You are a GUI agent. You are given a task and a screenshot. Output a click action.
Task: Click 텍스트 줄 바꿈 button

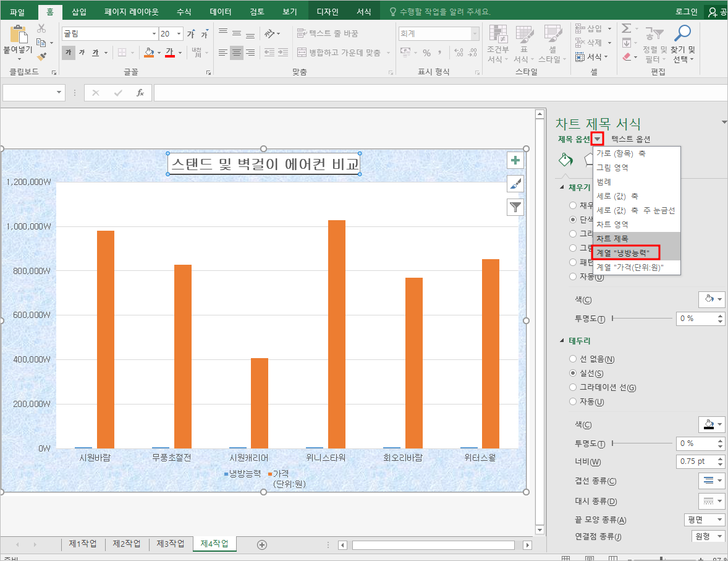tap(328, 33)
